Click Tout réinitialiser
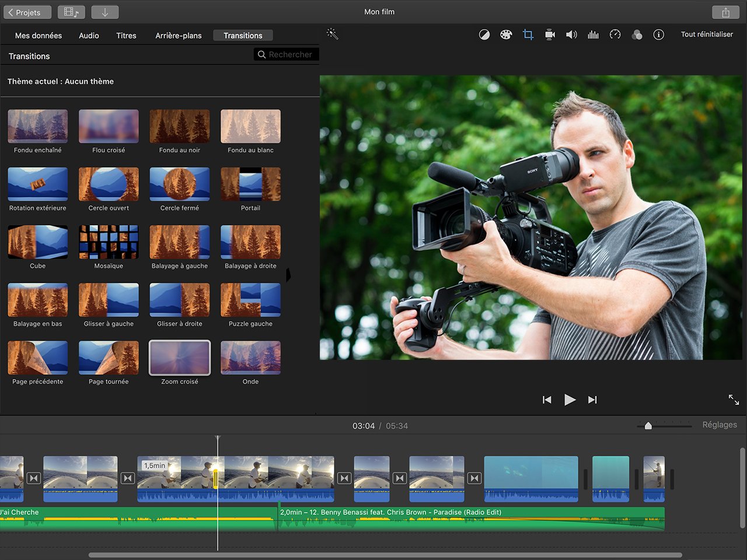 [x=707, y=34]
